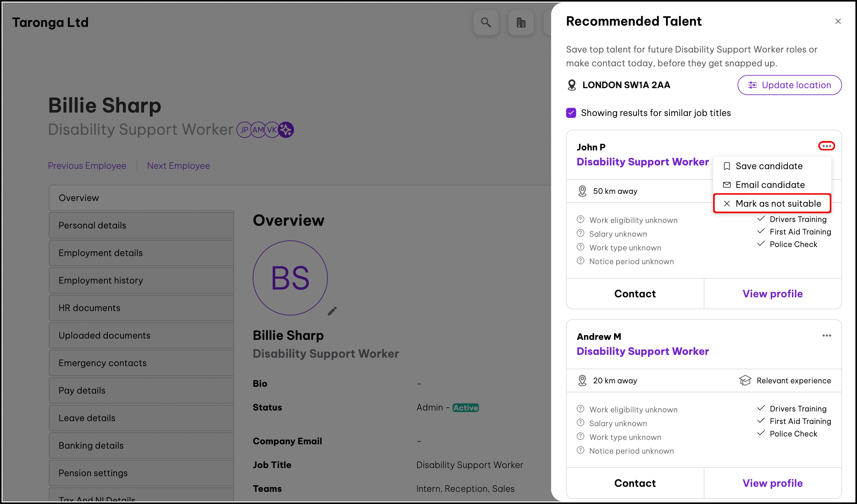Click the search magnifier icon
This screenshot has width=857, height=504.
(486, 23)
